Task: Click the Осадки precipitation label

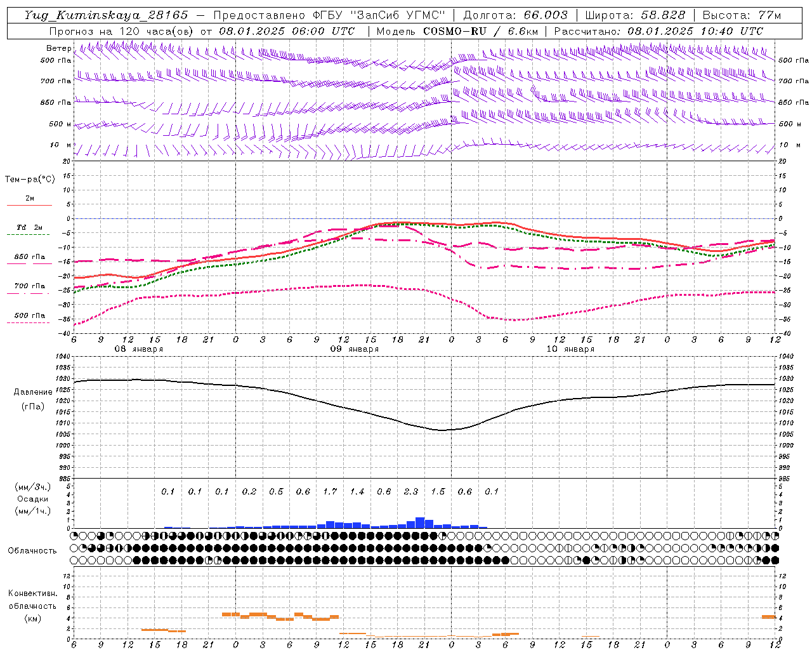Action: click(33, 499)
